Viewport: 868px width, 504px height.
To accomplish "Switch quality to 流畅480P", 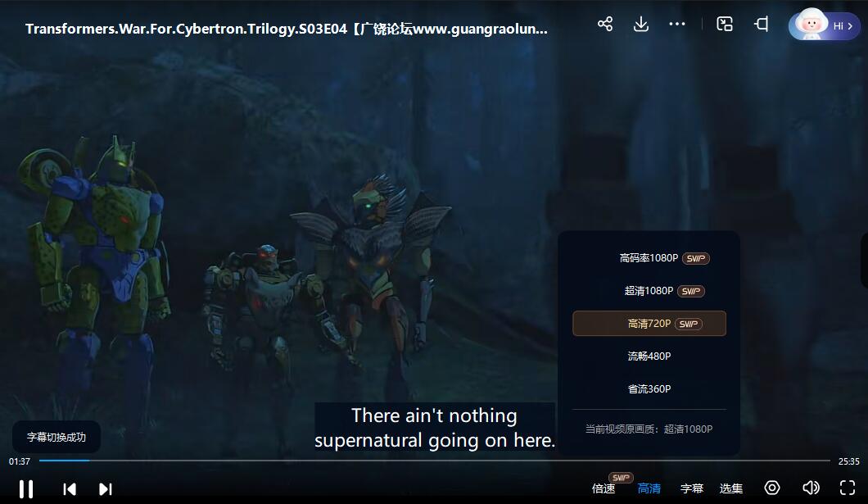I will click(649, 356).
